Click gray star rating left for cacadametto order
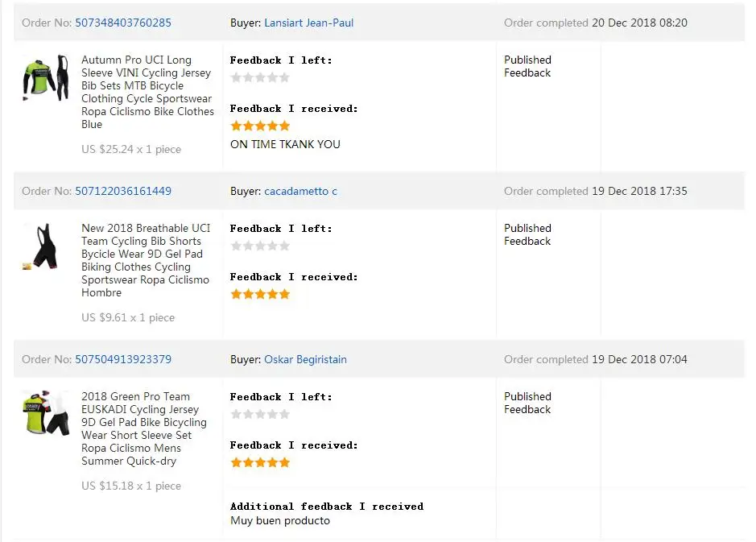The width and height of the screenshot is (756, 542). [260, 246]
